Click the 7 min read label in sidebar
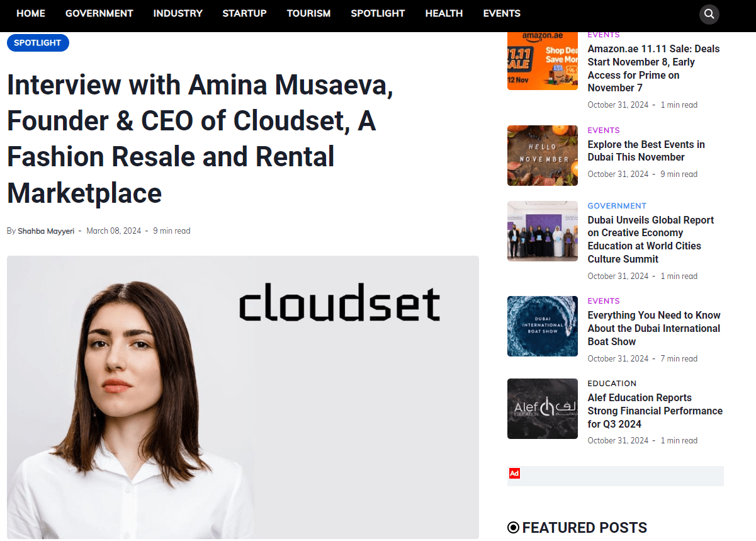Screen dimensions: 756x541 pyautogui.click(x=679, y=359)
